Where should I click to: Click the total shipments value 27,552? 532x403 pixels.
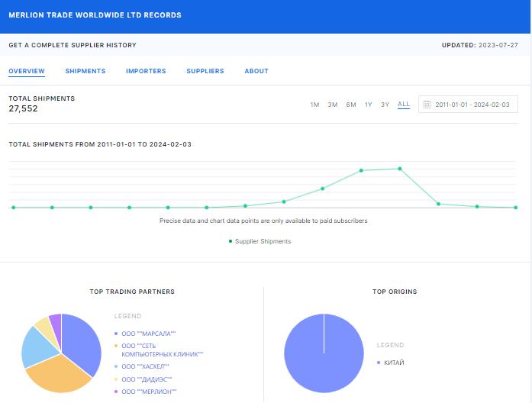click(x=23, y=108)
